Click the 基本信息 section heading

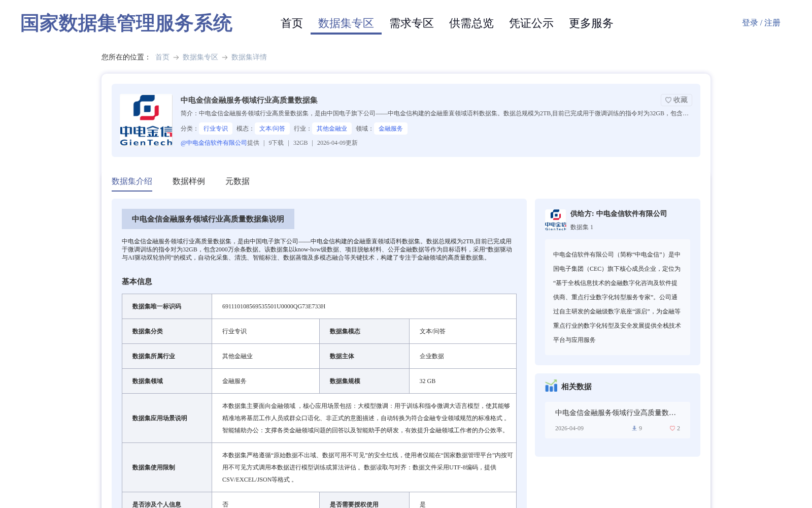click(x=137, y=281)
